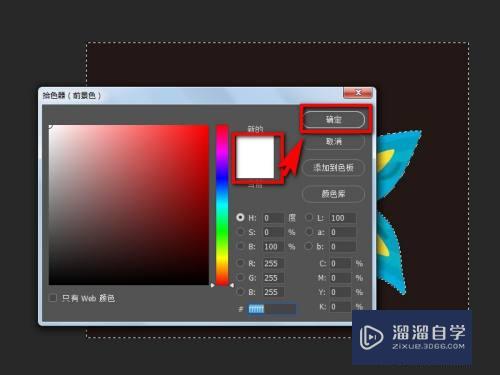Click the S percent input field
The image size is (500, 375).
click(273, 232)
